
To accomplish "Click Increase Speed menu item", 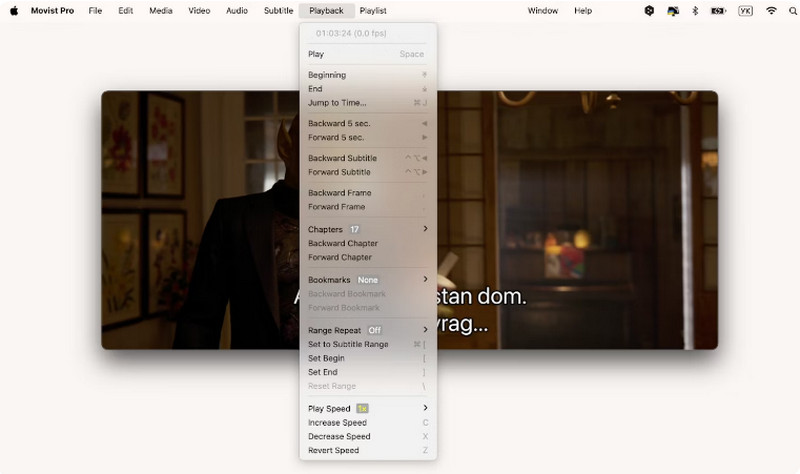I will coord(339,422).
